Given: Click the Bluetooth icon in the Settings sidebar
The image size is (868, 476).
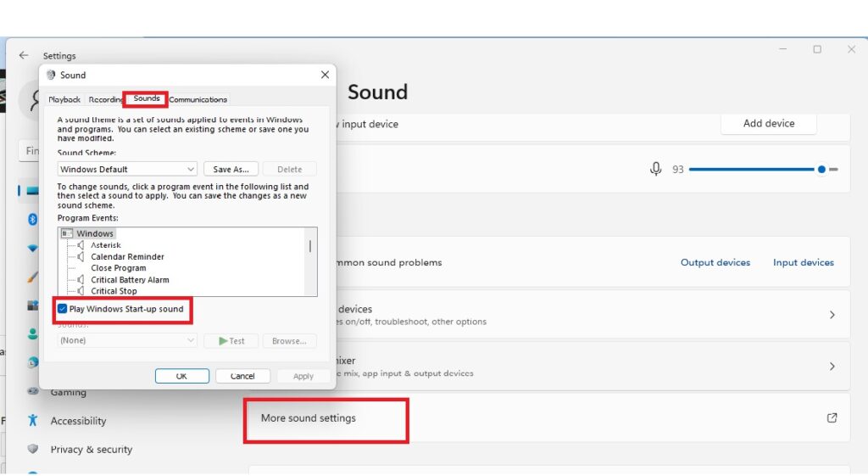Looking at the screenshot, I should pos(33,220).
